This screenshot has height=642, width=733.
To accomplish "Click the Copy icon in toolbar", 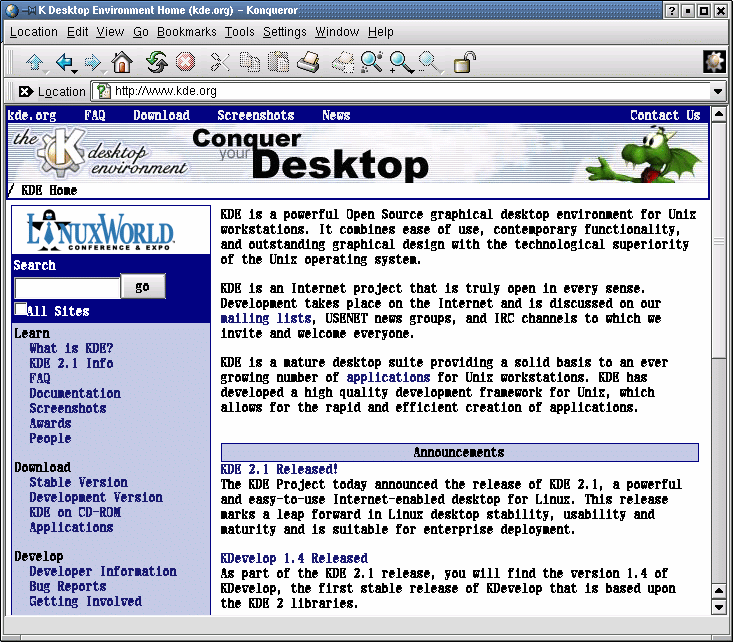I will (250, 62).
